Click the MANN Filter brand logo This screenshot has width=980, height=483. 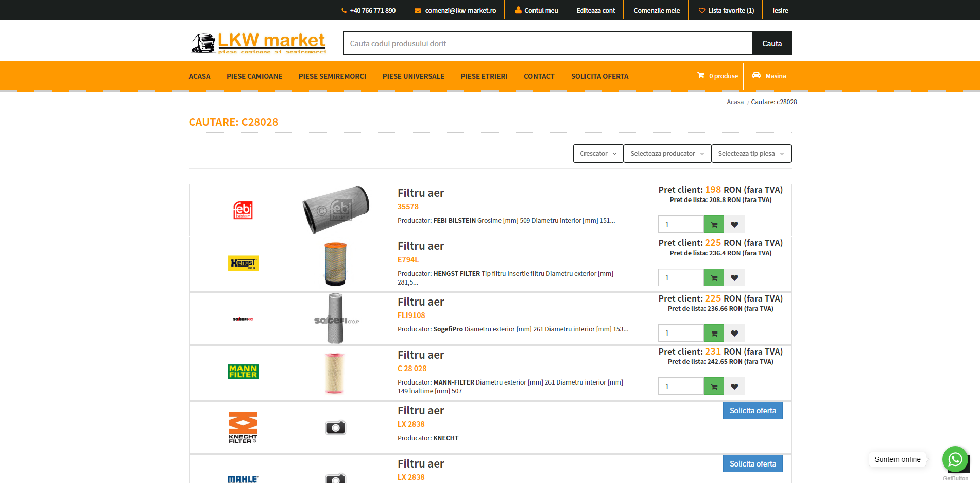click(243, 372)
